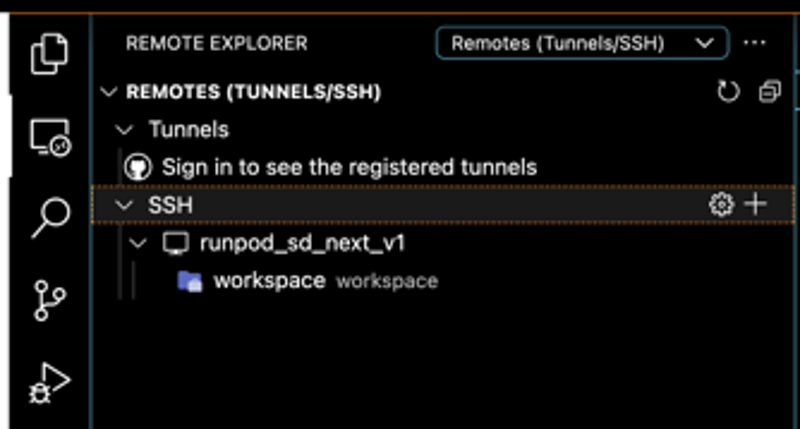Collapse the Tunnels tree node
Image resolution: width=800 pixels, height=429 pixels.
(124, 130)
